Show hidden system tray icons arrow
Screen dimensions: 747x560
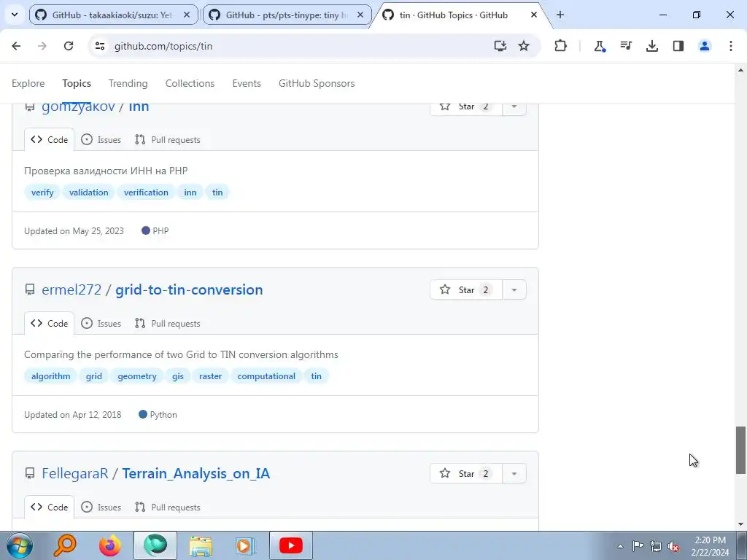point(620,546)
